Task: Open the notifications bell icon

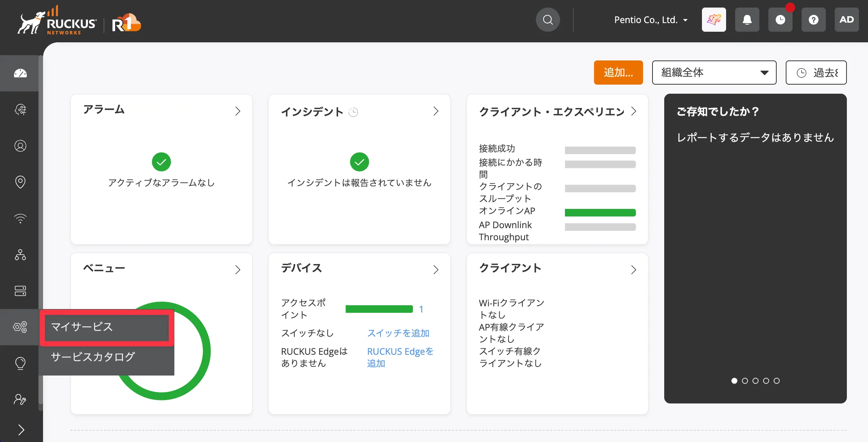Action: pyautogui.click(x=747, y=20)
